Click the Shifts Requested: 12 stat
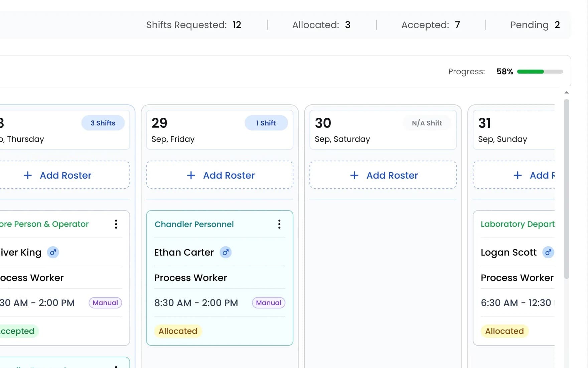The image size is (588, 368). [194, 25]
